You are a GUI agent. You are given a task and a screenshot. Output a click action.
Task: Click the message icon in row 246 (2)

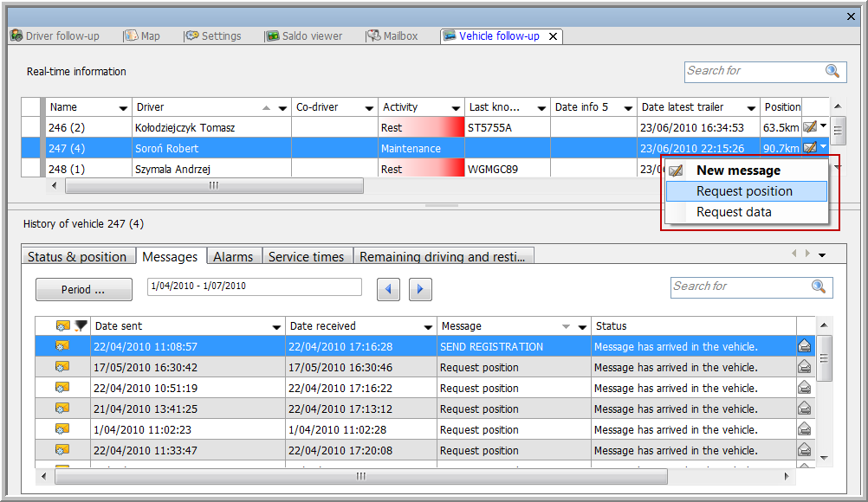point(810,127)
